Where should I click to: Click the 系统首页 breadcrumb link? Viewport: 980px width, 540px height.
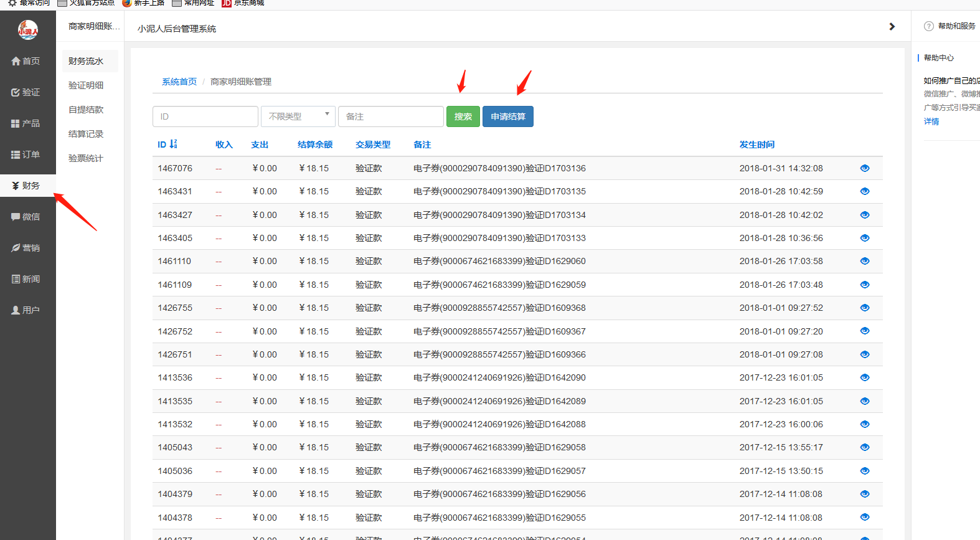(179, 82)
